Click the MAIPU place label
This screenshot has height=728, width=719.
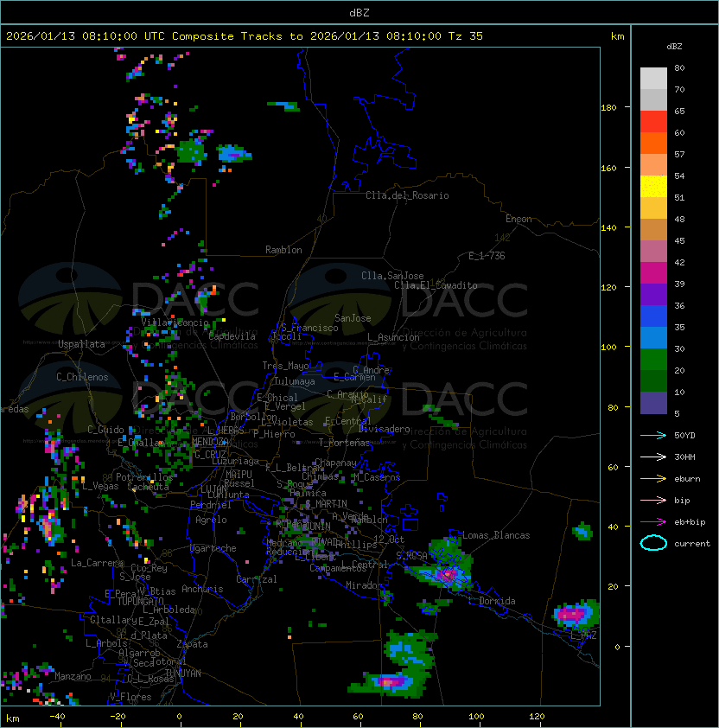(239, 475)
